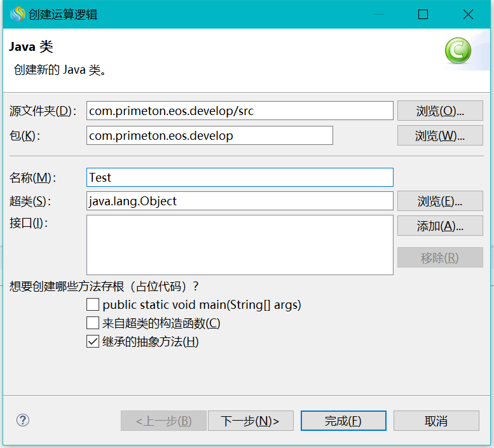Screen dimensions: 494x448
Task: Click the superclass field java.lang.Object
Action: 240,201
